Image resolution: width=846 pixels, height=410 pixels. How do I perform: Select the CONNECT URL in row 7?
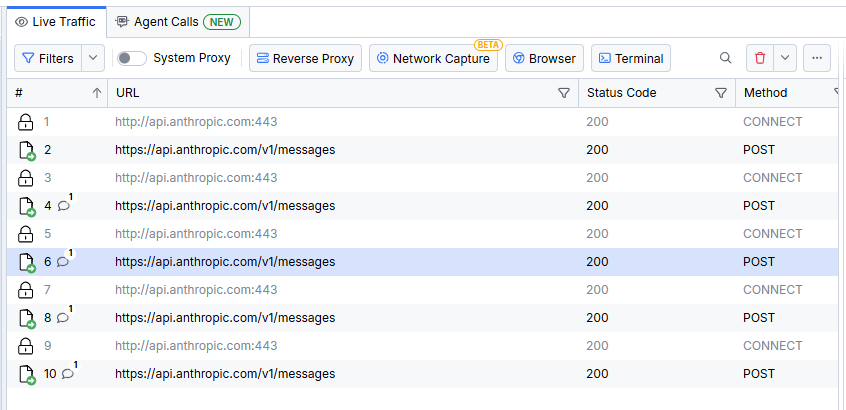point(196,290)
